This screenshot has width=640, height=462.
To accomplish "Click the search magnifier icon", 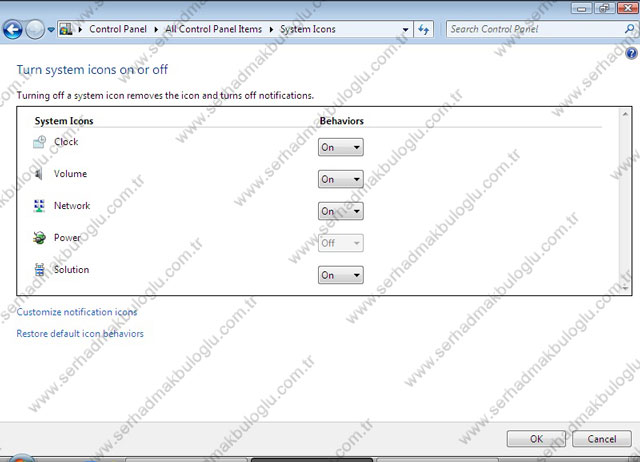I will 629,29.
